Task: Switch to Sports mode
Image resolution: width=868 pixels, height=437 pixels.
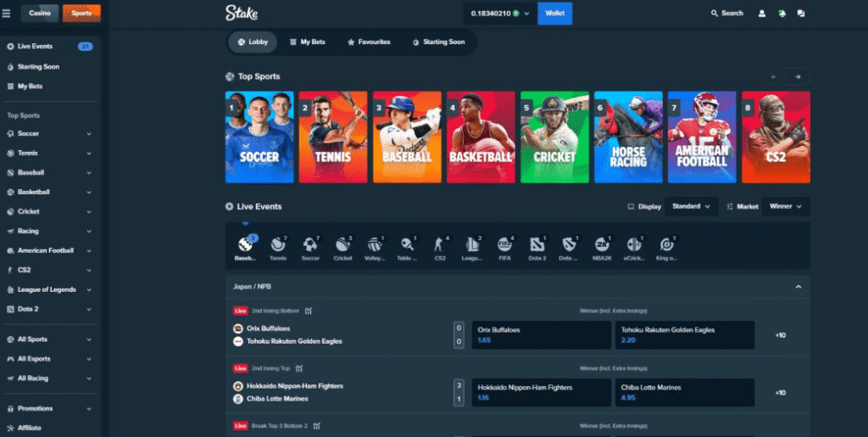Action: [x=81, y=14]
